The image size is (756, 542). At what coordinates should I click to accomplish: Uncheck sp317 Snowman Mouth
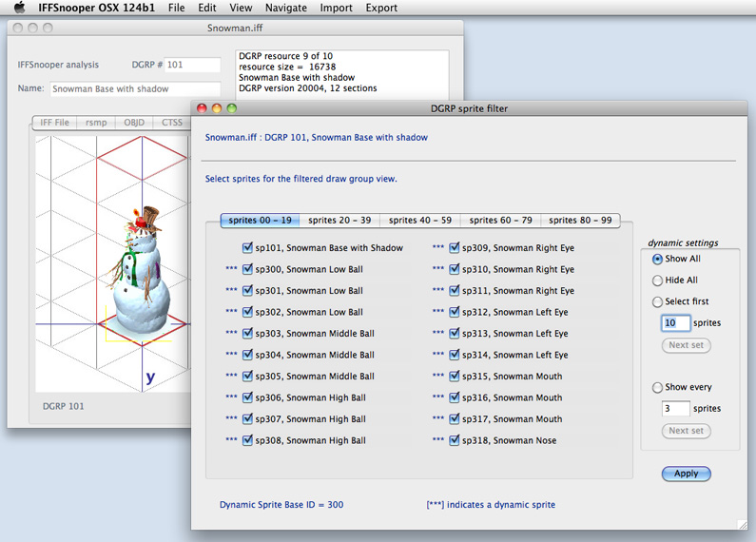point(455,418)
